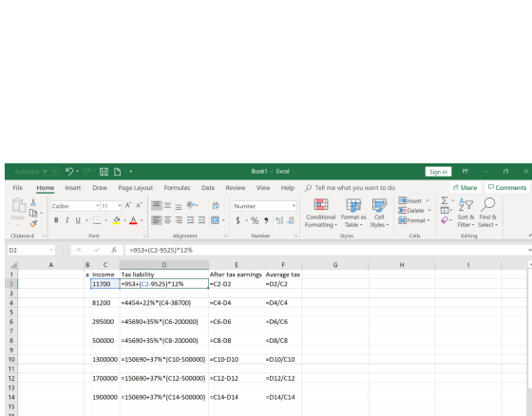Click the Merge & Center icon
The height and width of the screenshot is (416, 532).
pyautogui.click(x=215, y=220)
